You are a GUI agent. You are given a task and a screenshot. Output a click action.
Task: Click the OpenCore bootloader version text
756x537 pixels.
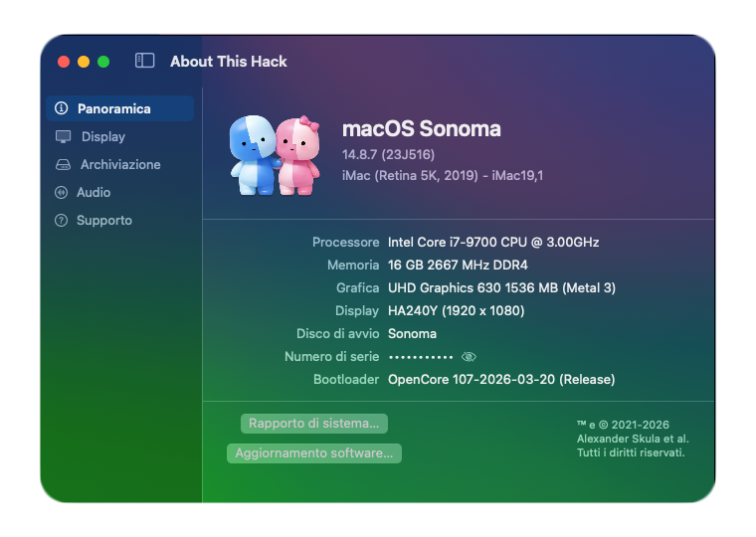(501, 379)
